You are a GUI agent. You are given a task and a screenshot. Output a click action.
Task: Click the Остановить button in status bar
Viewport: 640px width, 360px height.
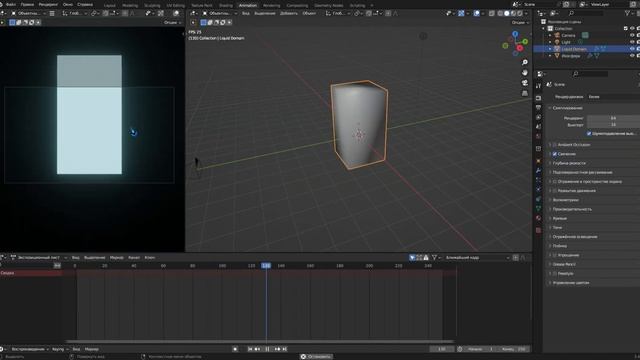[x=316, y=356]
